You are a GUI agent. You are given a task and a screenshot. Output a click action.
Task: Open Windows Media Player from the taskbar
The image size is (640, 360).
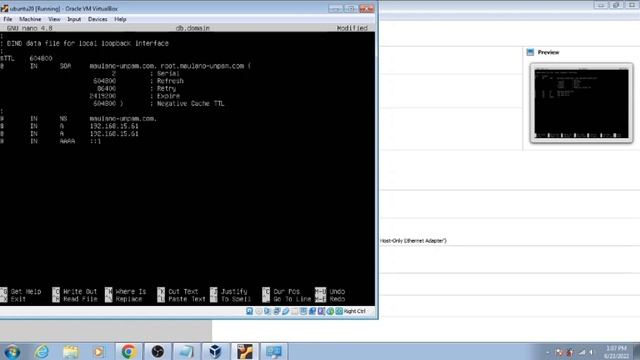click(98, 351)
